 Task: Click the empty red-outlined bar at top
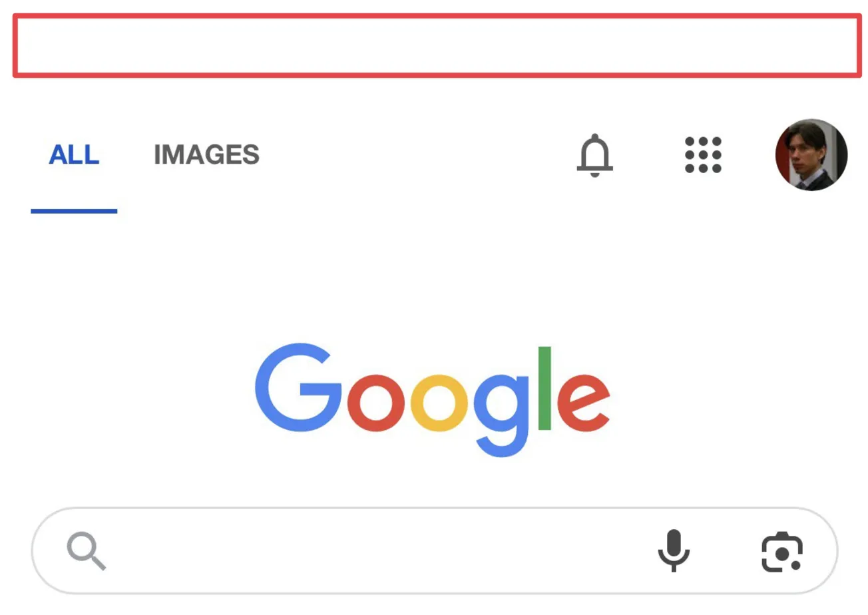pos(437,45)
